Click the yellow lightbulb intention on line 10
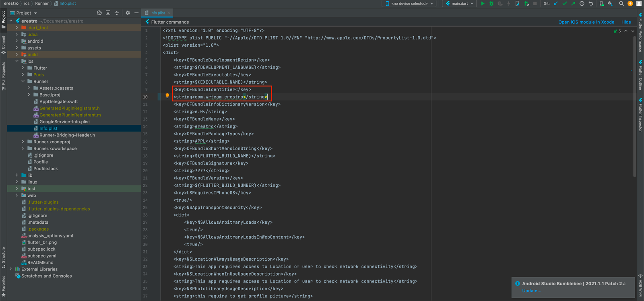The width and height of the screenshot is (644, 301). click(x=167, y=96)
